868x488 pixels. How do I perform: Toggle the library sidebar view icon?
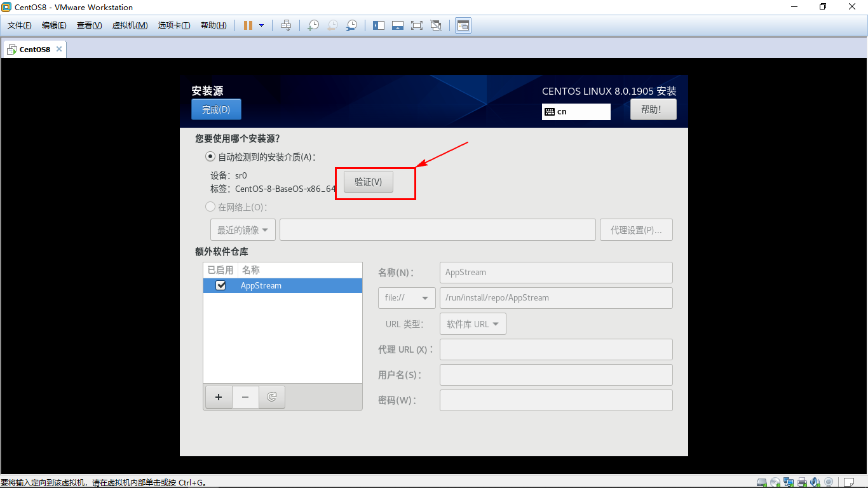379,25
